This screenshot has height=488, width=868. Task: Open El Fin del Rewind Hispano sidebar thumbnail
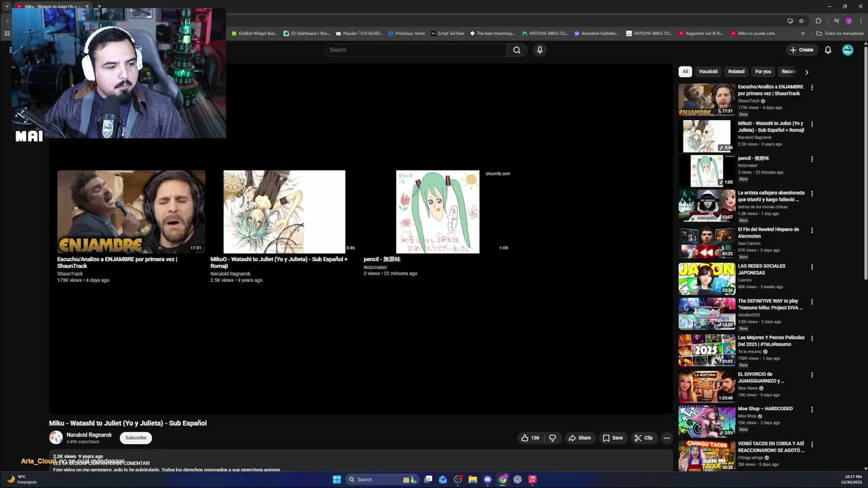[707, 243]
